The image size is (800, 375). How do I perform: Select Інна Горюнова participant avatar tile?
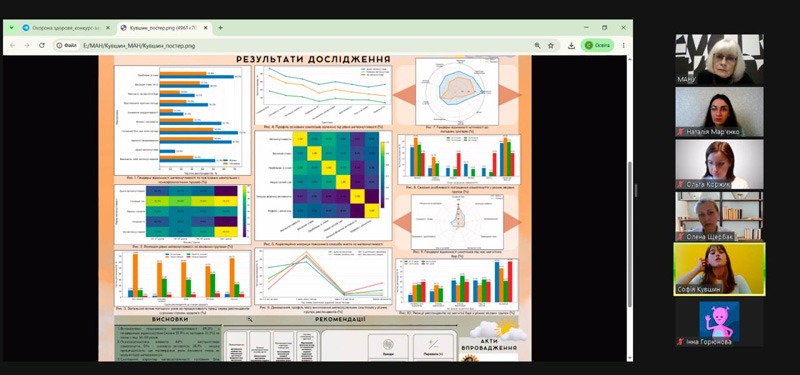pyautogui.click(x=719, y=321)
